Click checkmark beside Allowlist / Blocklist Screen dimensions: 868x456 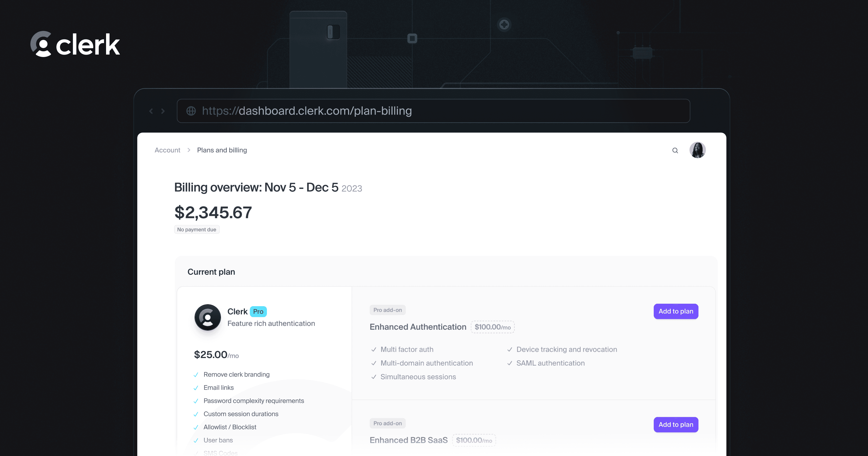(196, 428)
